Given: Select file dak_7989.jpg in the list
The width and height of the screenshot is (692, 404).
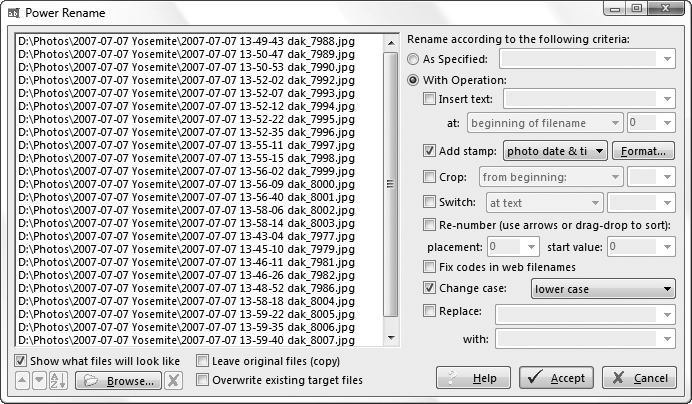Looking at the screenshot, I should click(x=187, y=54).
